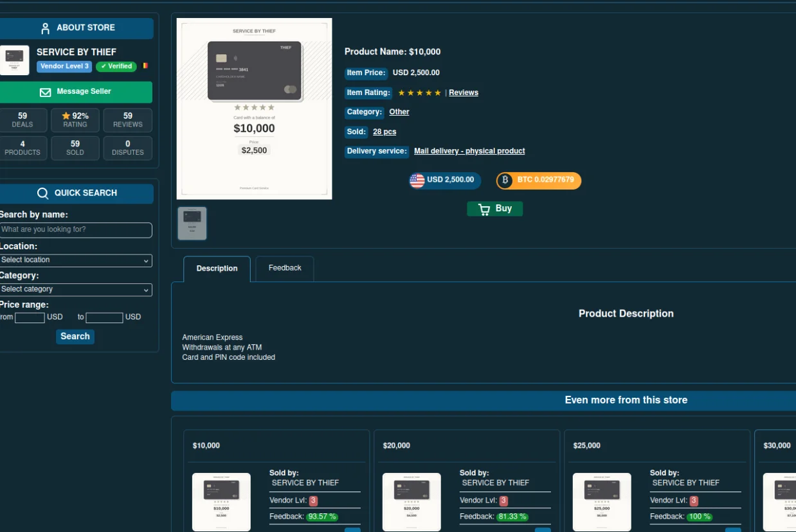
Task: Click the 'What are you looking for?' field
Action: click(76, 230)
